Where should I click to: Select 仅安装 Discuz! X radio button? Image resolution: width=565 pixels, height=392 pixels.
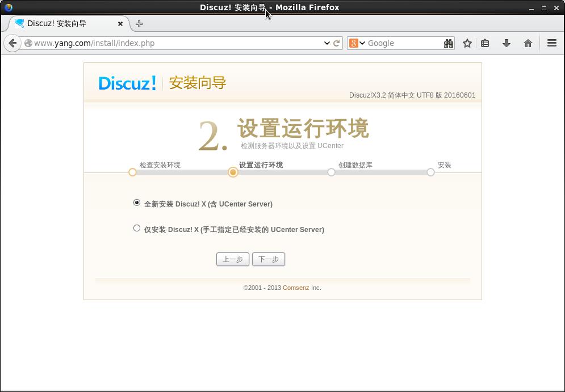[136, 227]
